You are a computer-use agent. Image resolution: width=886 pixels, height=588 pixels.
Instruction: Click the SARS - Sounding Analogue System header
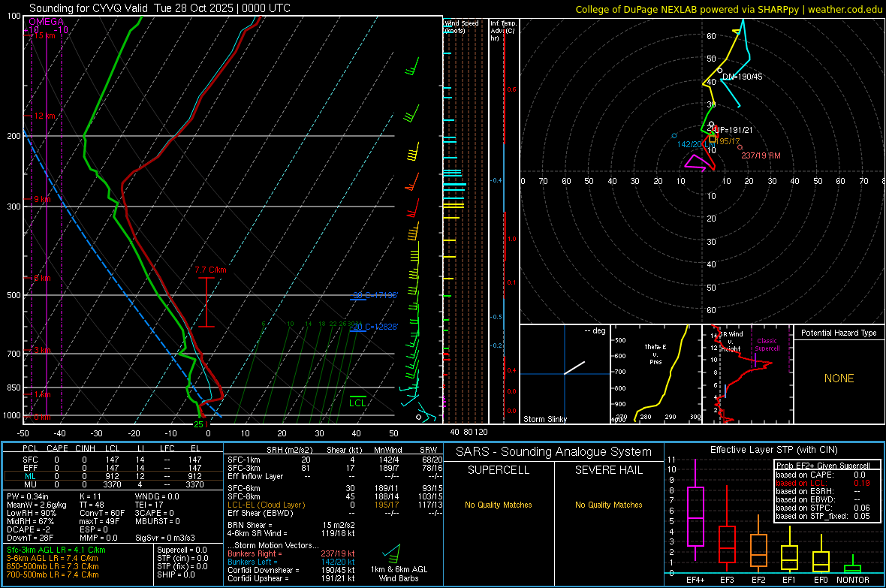pos(554,451)
